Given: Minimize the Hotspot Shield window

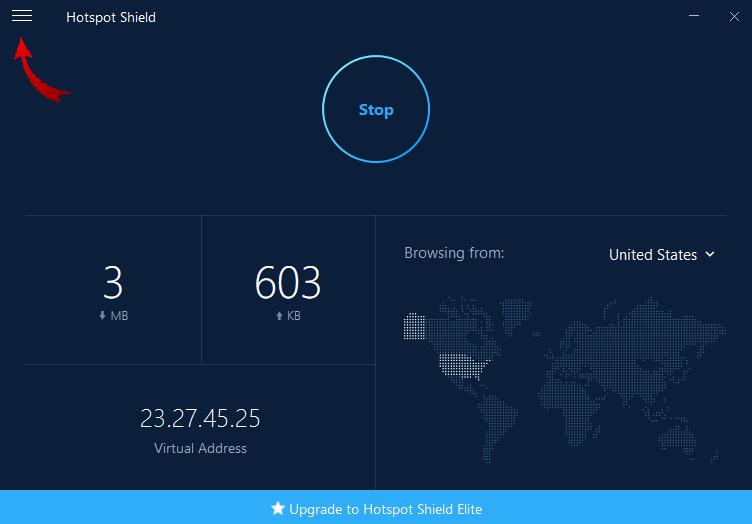Looking at the screenshot, I should click(x=693, y=16).
